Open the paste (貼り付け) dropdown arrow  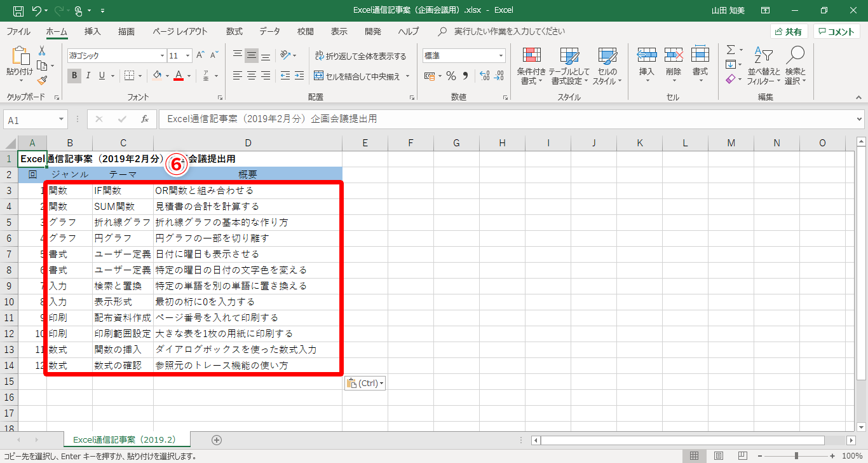point(20,81)
